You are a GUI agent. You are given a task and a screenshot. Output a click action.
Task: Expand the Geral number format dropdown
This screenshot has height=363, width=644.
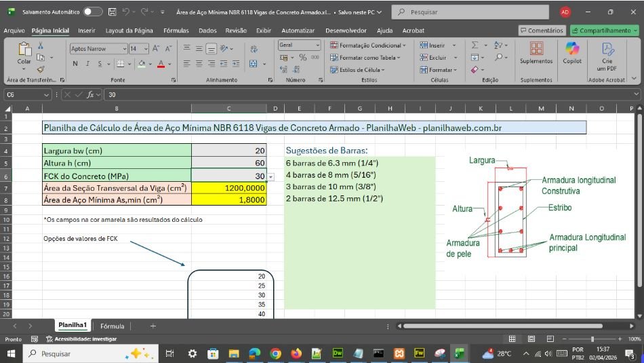[x=317, y=45]
